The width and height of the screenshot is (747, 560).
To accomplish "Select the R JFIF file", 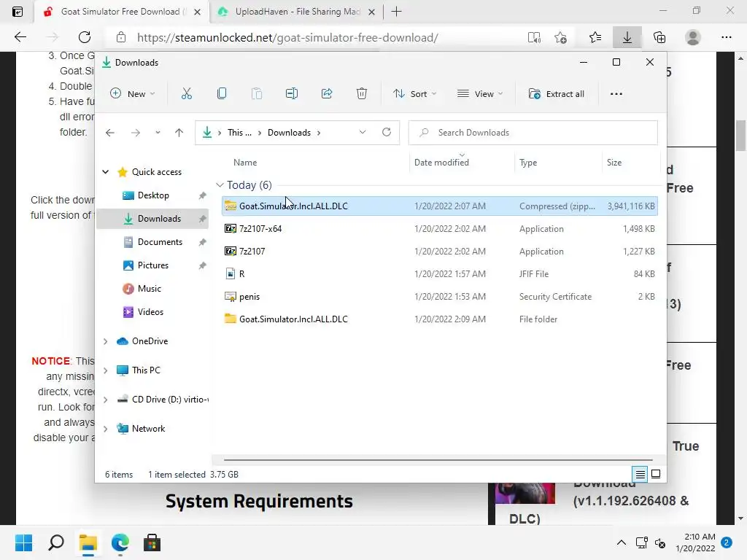I will pos(440,274).
